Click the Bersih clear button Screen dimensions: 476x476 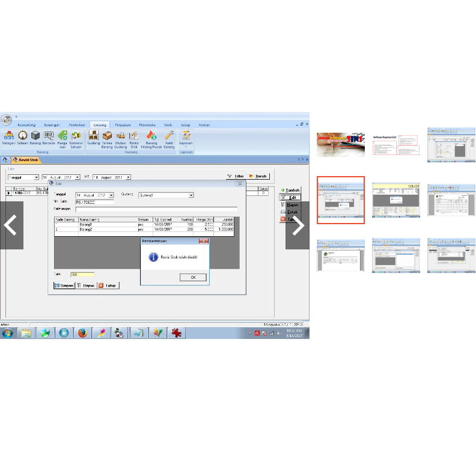click(258, 176)
